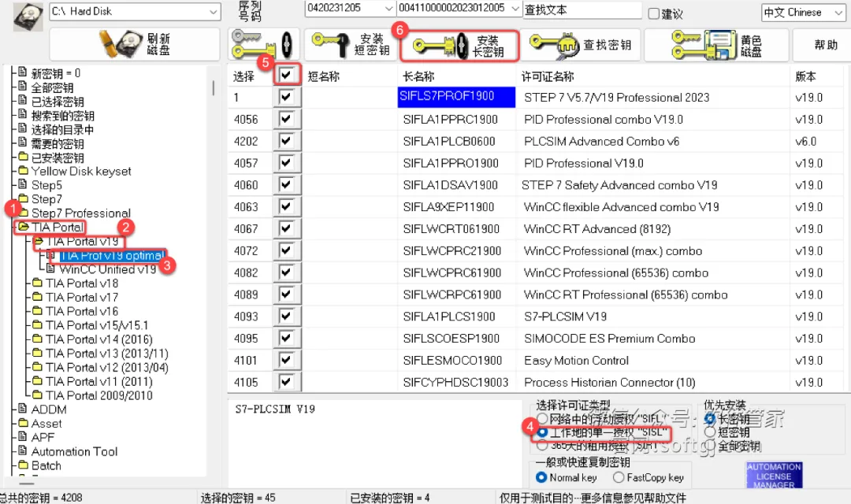The height and width of the screenshot is (504, 851).
Task: Select 已安装密钥 tree folder
Action: (x=58, y=157)
